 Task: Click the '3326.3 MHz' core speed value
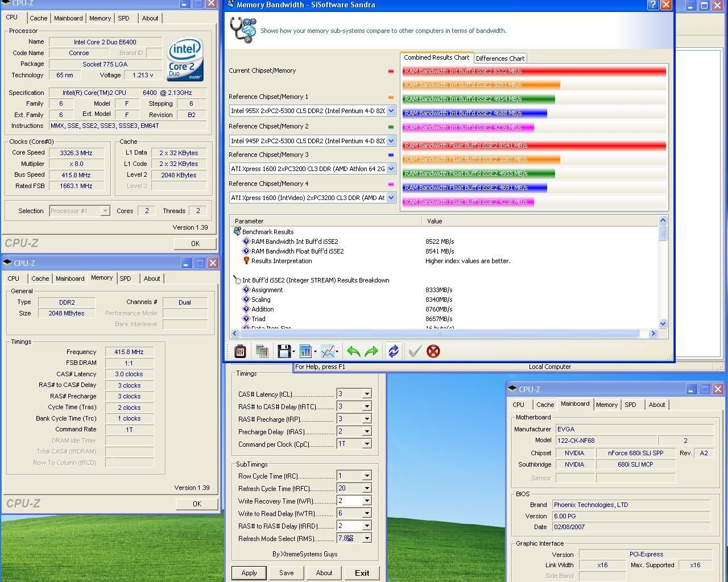[x=76, y=153]
